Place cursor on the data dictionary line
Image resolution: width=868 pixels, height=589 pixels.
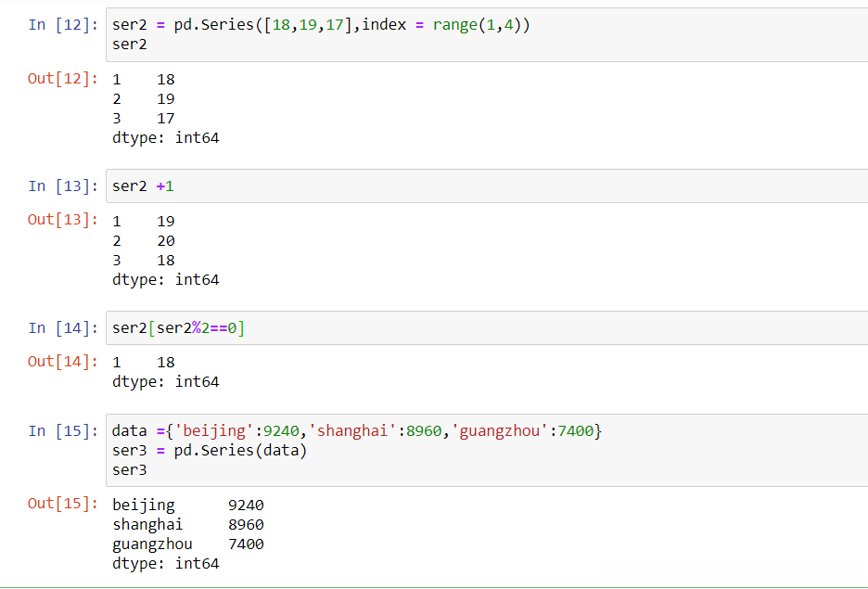coord(357,431)
